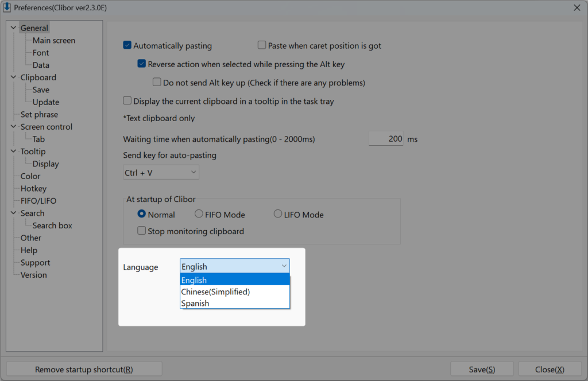Open FIFO/LIFO settings
588x381 pixels.
(38, 201)
